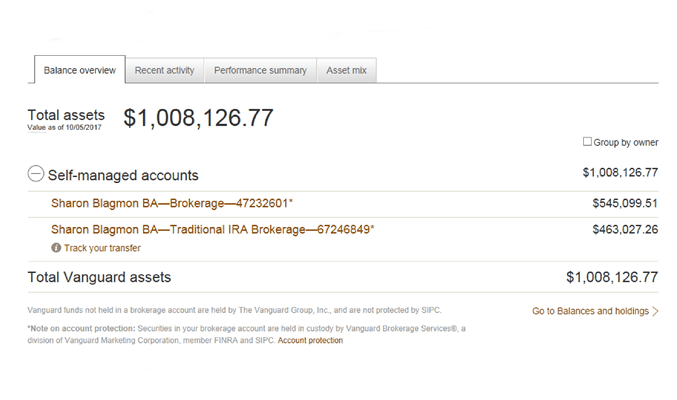Click the Value as of 10/05/2017 text

(x=66, y=128)
